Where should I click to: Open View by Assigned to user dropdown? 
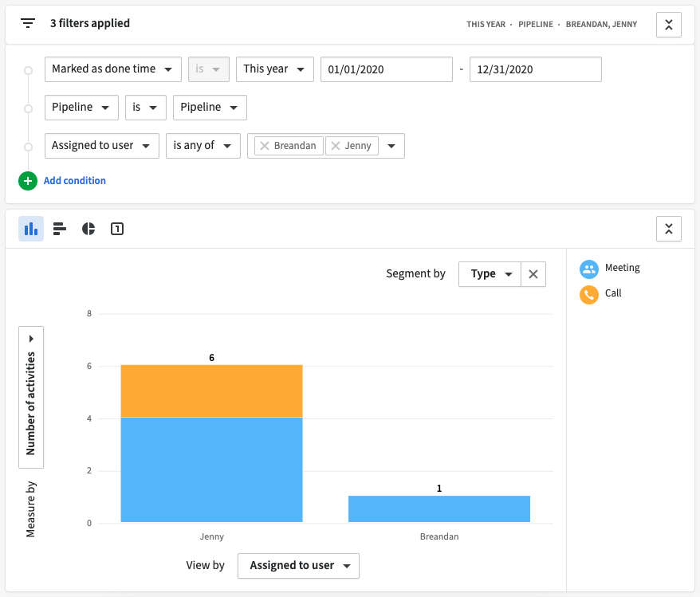pos(298,566)
